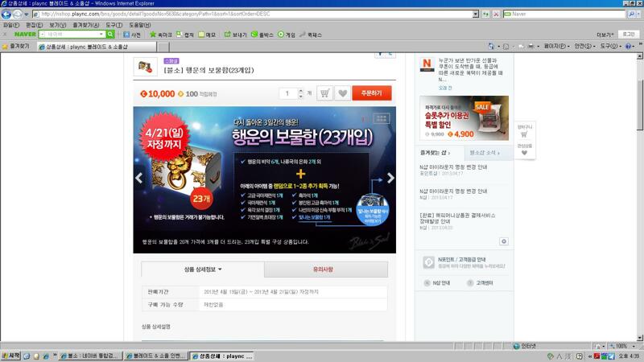
Task: Click the magnifier search icon at top right
Action: [631, 14]
